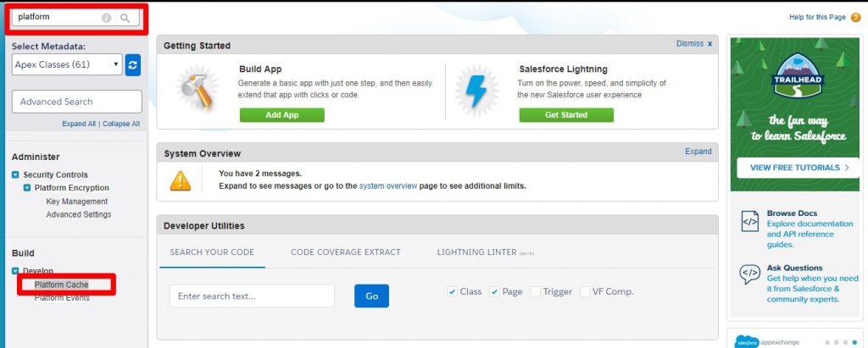Click the green Add App button

point(281,115)
